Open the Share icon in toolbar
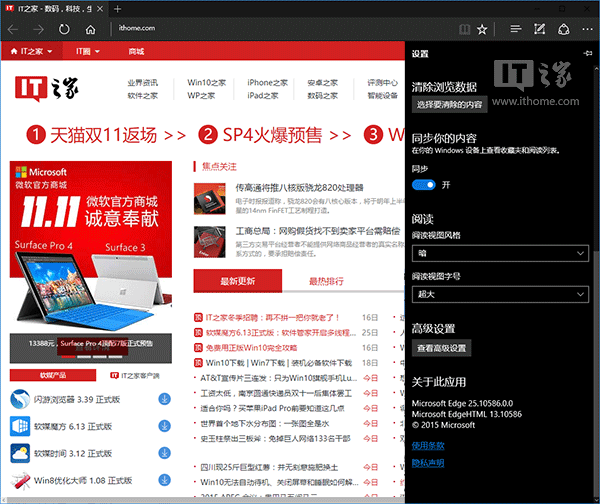The width and height of the screenshot is (600, 504). coord(564,29)
